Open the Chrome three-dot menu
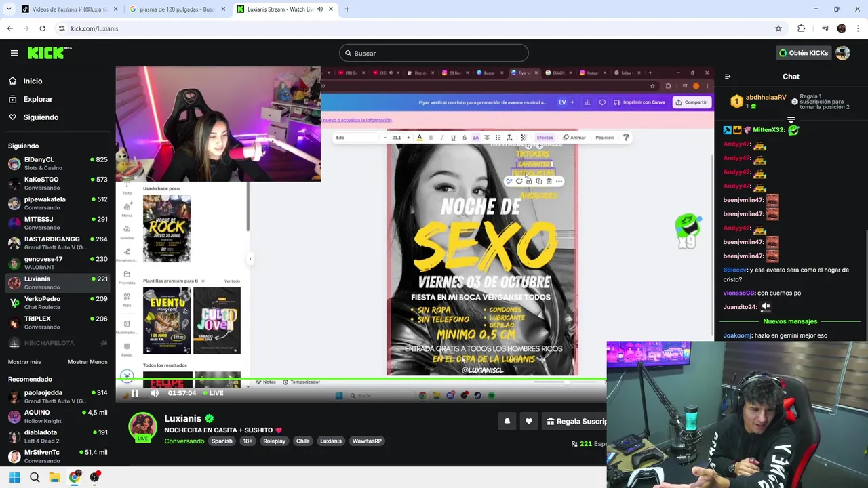868x488 pixels. point(858,28)
